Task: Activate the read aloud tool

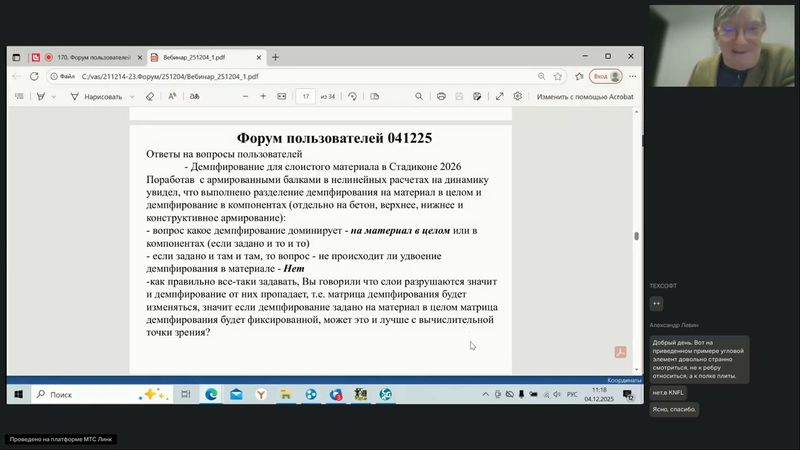Action: [172, 96]
